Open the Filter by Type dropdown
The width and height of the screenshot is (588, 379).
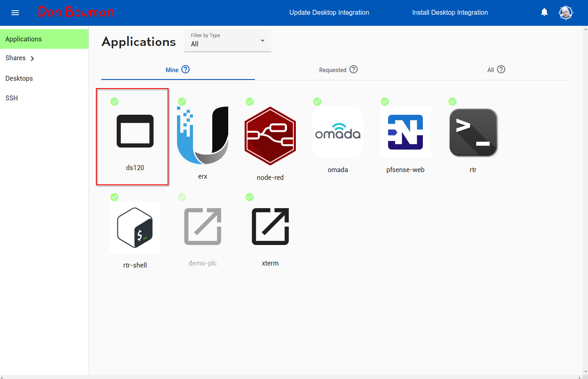click(227, 41)
